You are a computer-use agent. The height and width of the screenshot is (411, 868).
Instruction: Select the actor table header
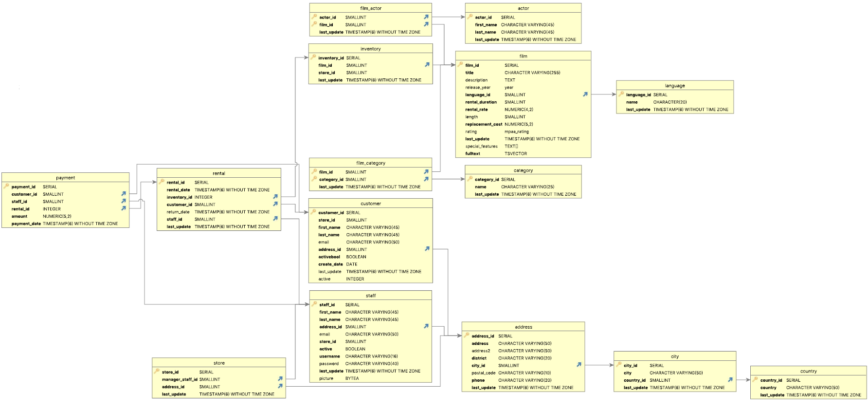(524, 8)
